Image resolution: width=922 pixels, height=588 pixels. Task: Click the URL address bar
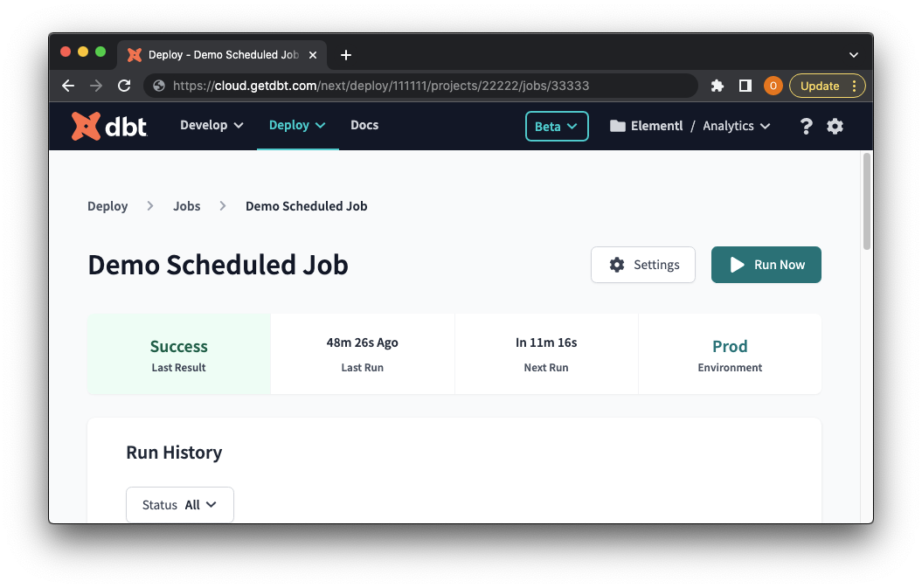(x=419, y=86)
